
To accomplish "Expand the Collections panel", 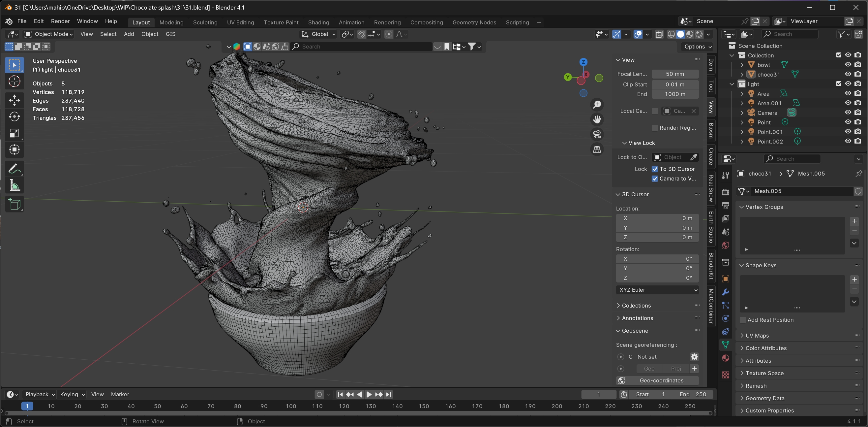I will [x=636, y=306].
